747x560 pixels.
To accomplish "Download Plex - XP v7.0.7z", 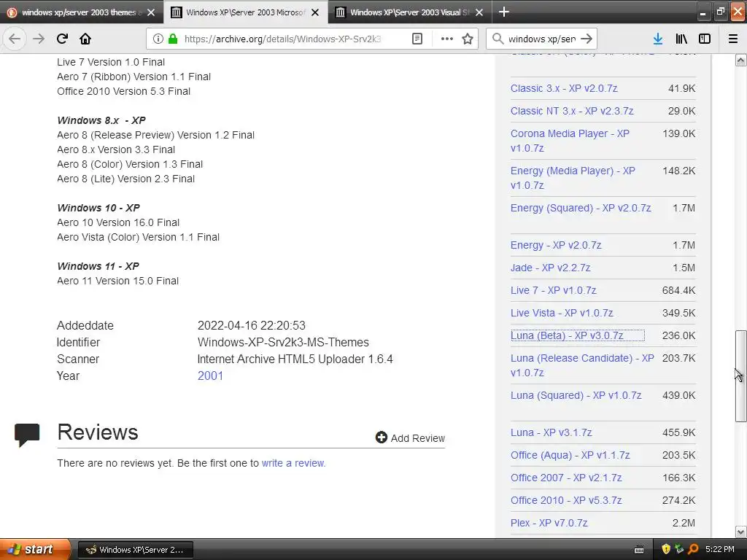I will click(x=549, y=523).
